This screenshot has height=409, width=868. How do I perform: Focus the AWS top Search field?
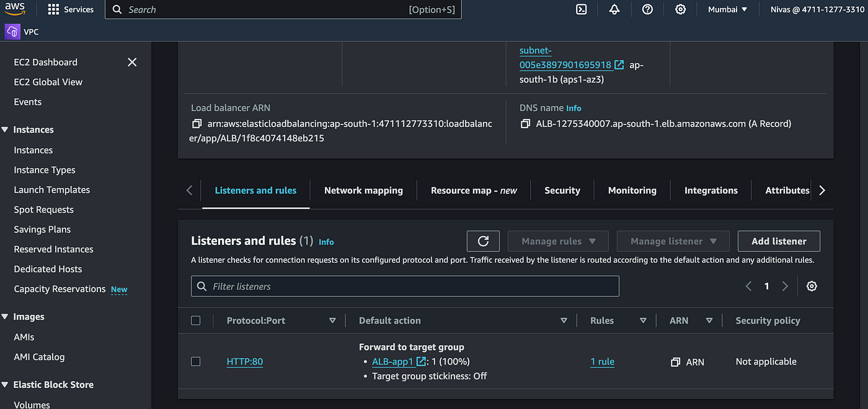coord(283,9)
